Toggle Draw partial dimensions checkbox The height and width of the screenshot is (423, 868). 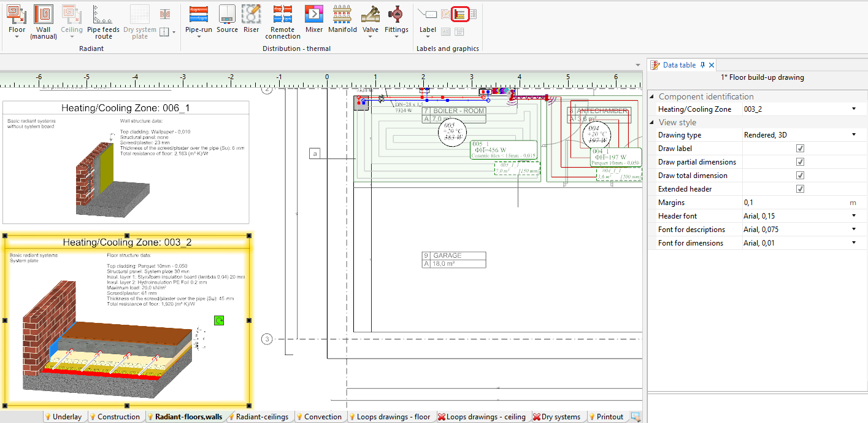[800, 162]
